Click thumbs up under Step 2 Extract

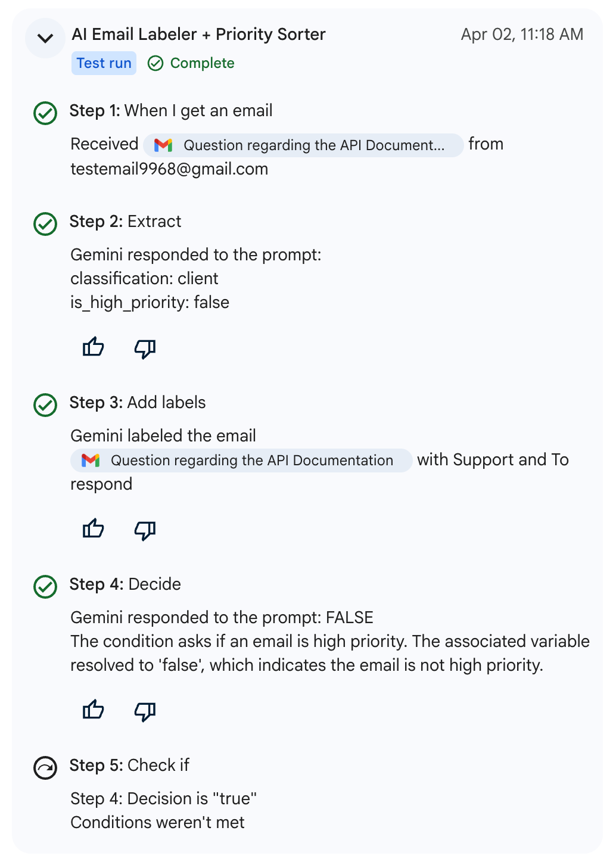click(x=94, y=347)
